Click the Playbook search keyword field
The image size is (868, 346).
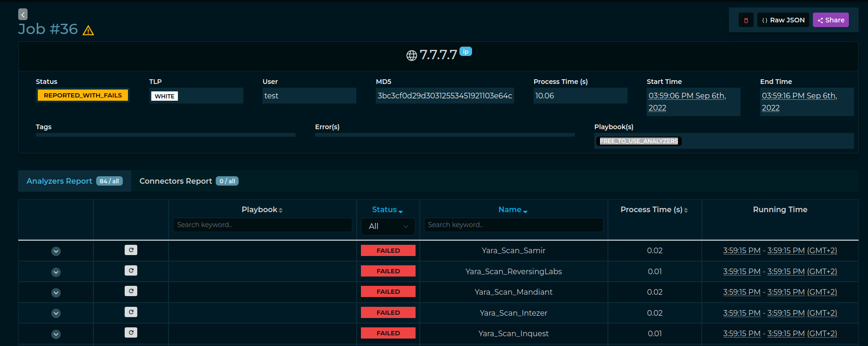pyautogui.click(x=262, y=225)
